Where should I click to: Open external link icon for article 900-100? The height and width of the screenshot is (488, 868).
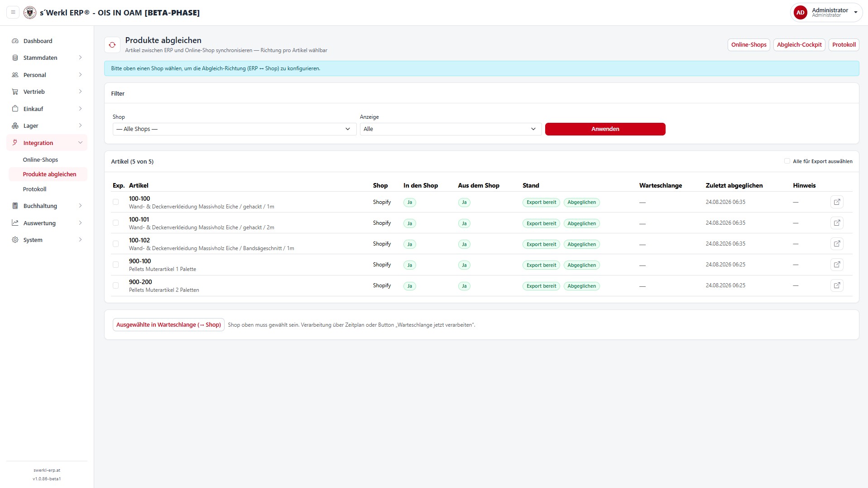(837, 265)
